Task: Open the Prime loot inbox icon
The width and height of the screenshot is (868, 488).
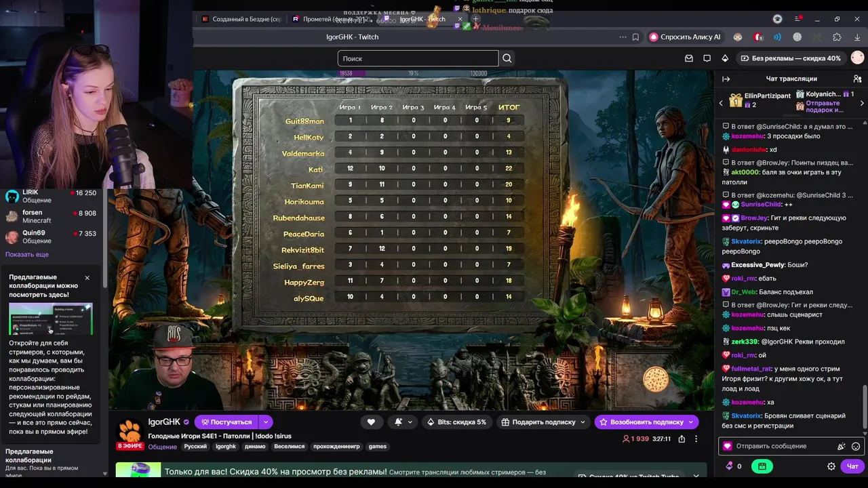Action: point(689,58)
